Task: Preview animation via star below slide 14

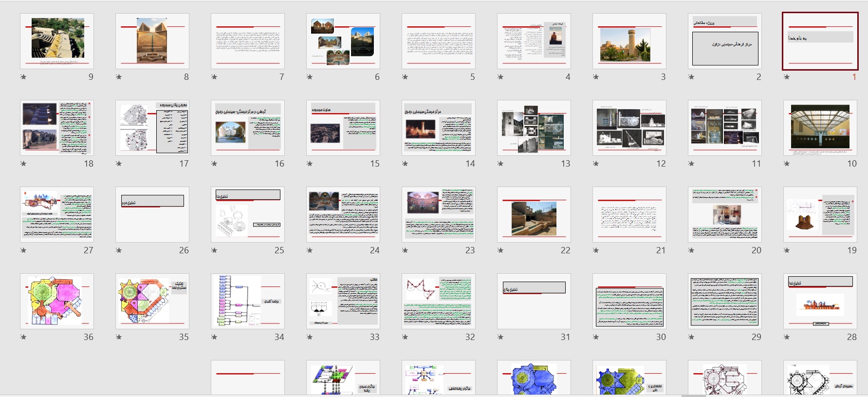Action: [405, 164]
